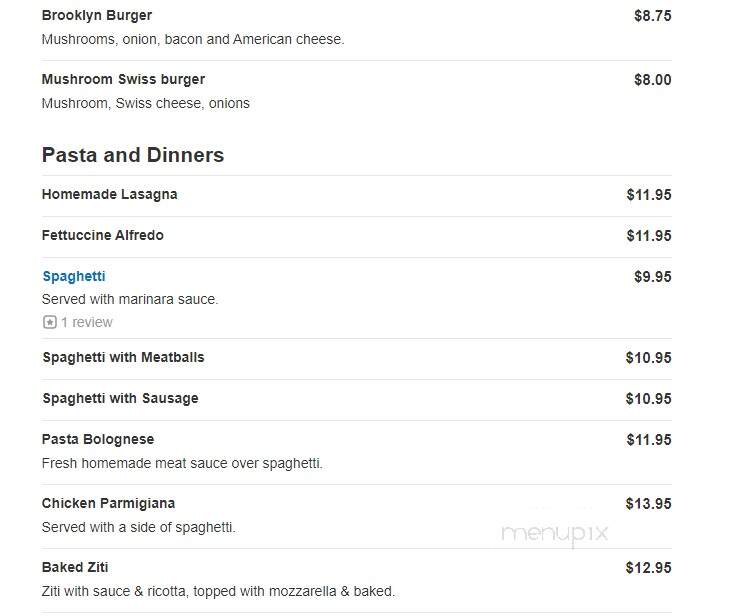This screenshot has width=734, height=616.
Task: Select the Pasta Bolognese item title
Action: point(98,439)
